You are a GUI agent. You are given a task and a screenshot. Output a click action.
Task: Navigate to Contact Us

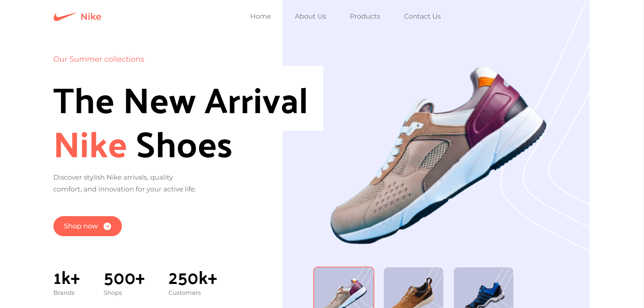(422, 16)
